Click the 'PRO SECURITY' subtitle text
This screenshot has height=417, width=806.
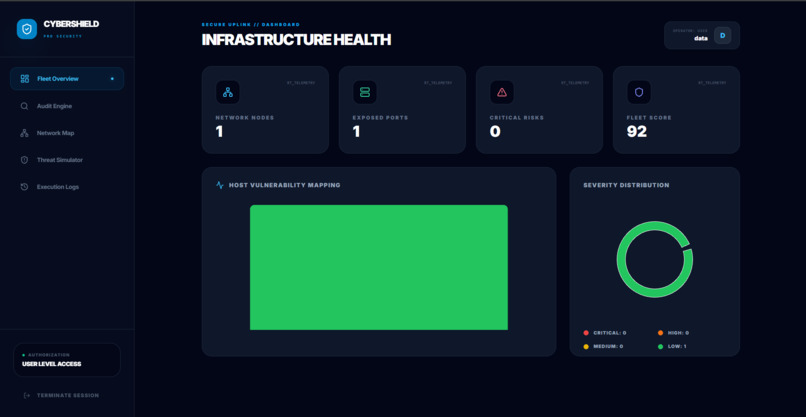63,37
